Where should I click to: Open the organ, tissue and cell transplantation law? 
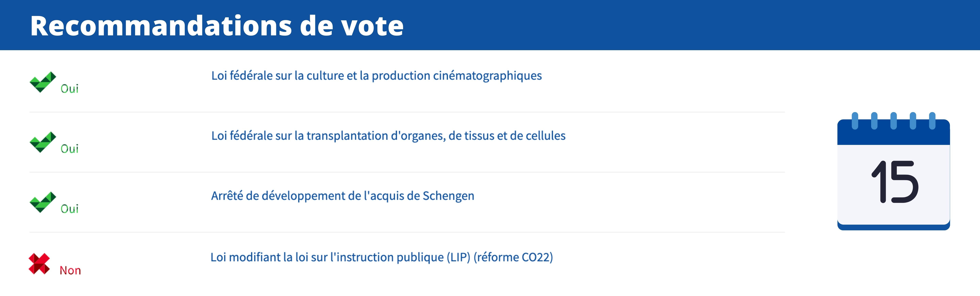click(388, 136)
